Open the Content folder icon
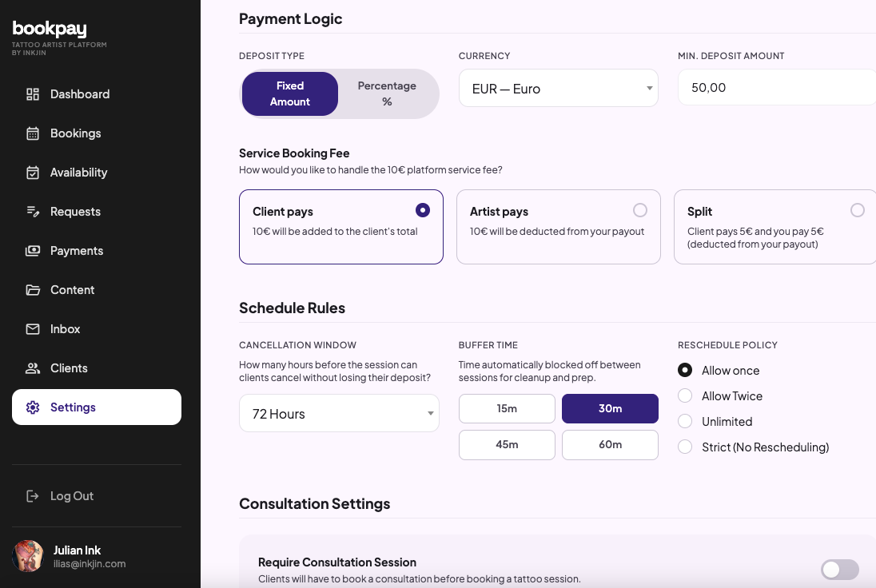876x588 pixels. coord(33,290)
